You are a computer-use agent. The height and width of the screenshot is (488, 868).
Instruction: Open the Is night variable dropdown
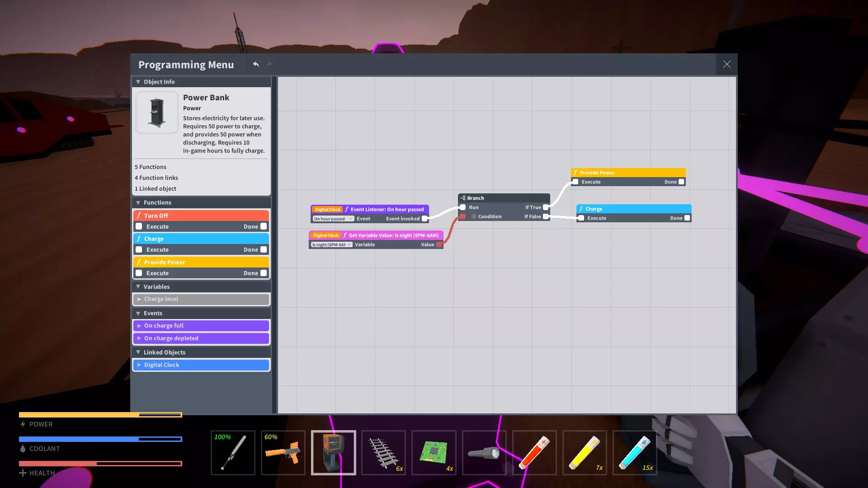331,244
